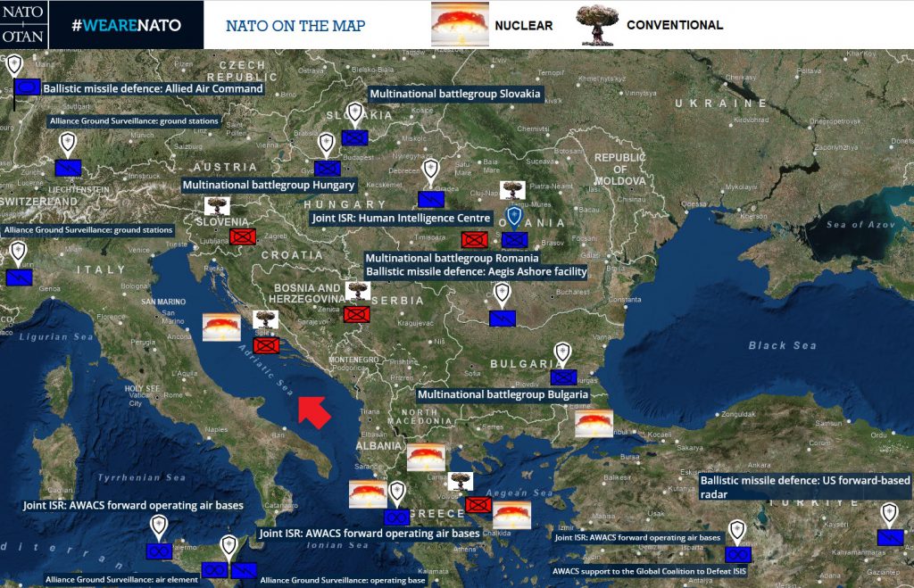The width and height of the screenshot is (914, 588).
Task: Click red unit symbol in Slovenia
Action: pos(243,236)
